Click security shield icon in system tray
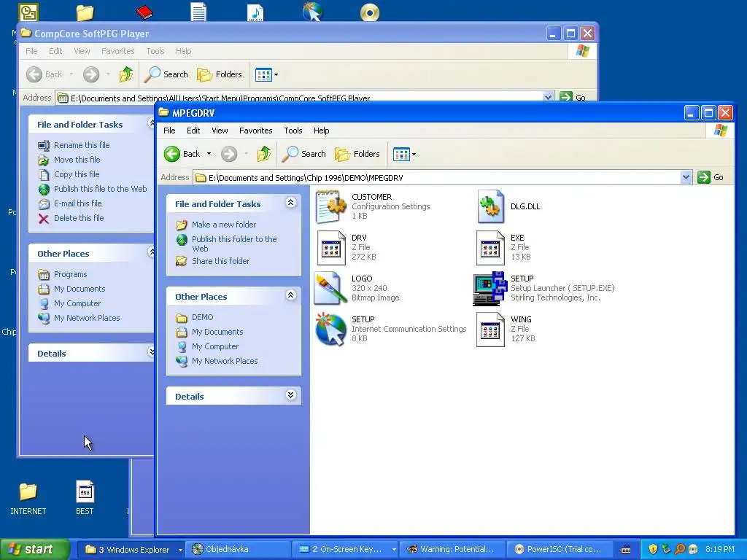This screenshot has width=747, height=560. pyautogui.click(x=653, y=549)
